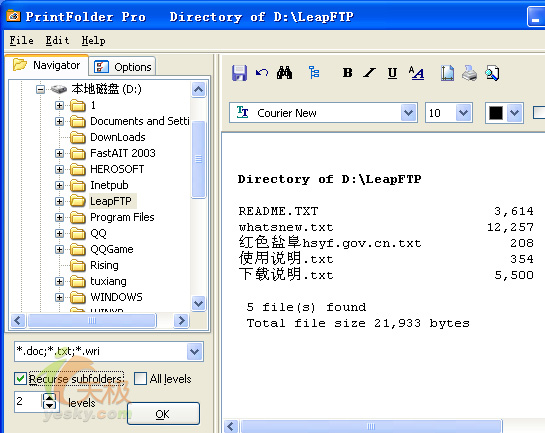This screenshot has height=433, width=545.
Task: Open the font size 10 dropdown
Action: pyautogui.click(x=463, y=113)
